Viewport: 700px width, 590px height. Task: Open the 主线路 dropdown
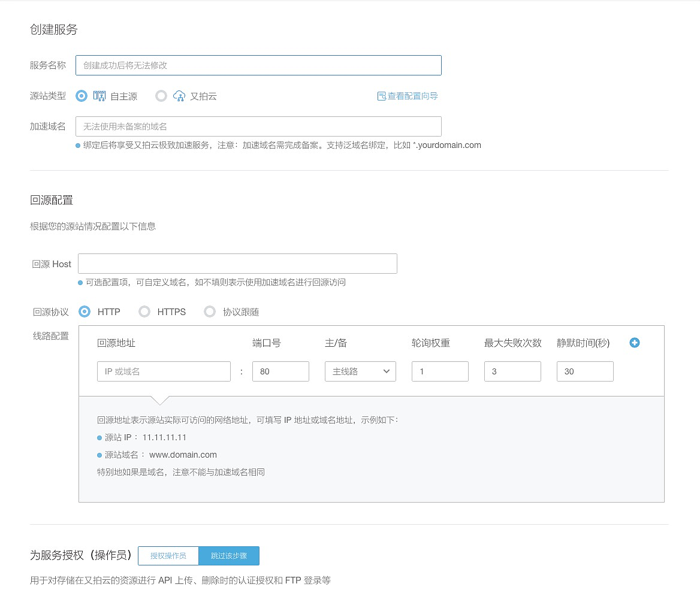tap(360, 371)
